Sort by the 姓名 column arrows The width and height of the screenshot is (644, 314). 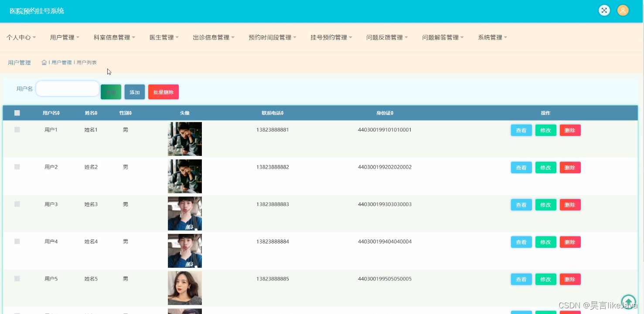[96, 113]
